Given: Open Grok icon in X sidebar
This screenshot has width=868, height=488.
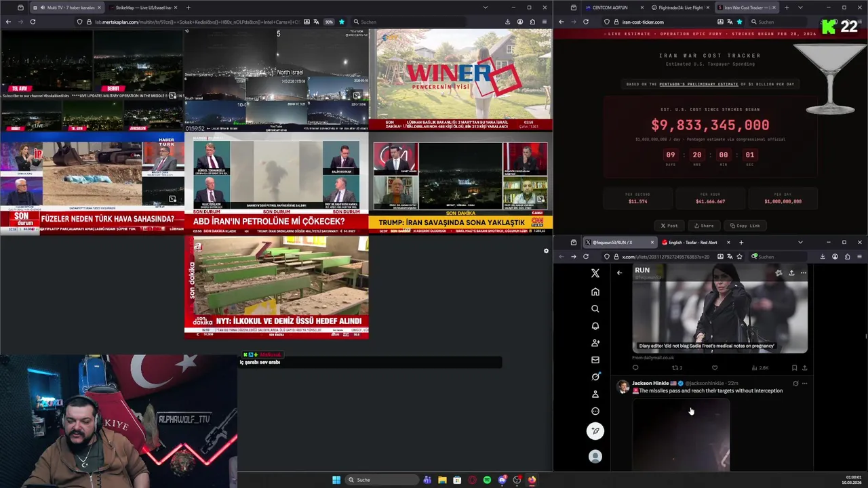Looking at the screenshot, I should 595,377.
